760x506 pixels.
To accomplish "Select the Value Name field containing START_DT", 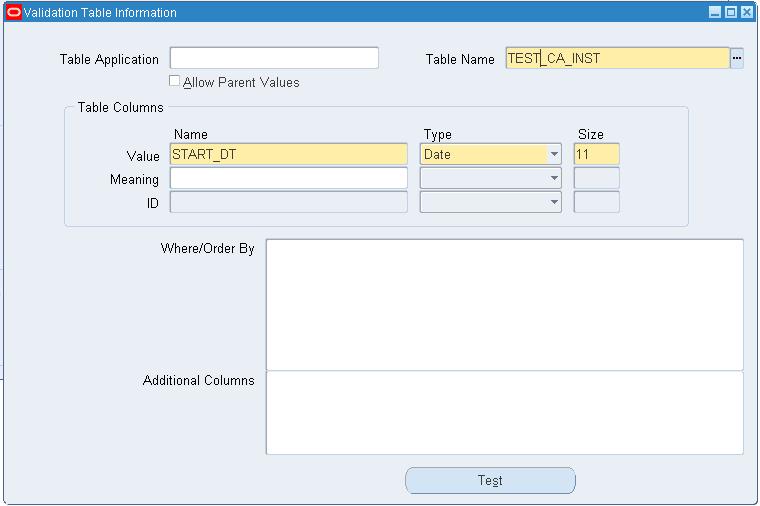I will click(289, 154).
